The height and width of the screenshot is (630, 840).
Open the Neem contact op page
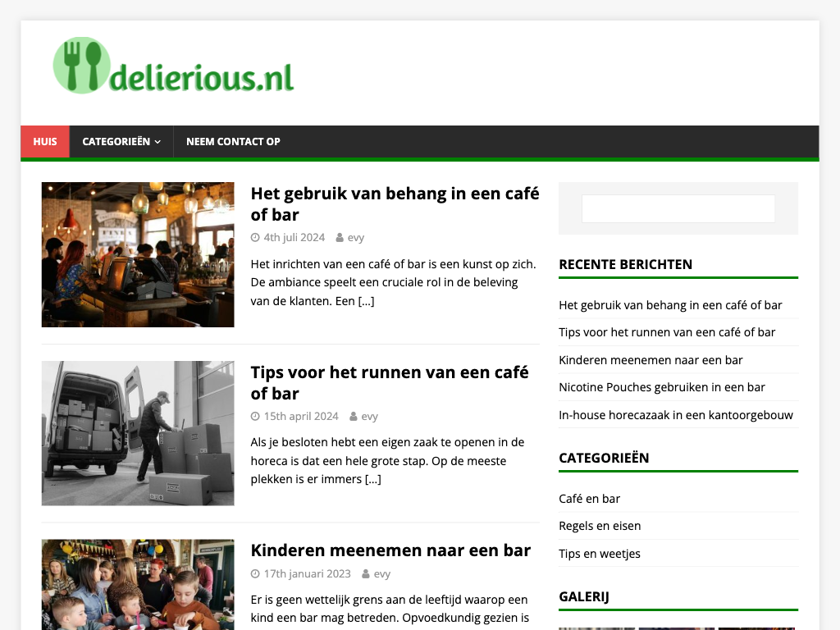tap(233, 141)
